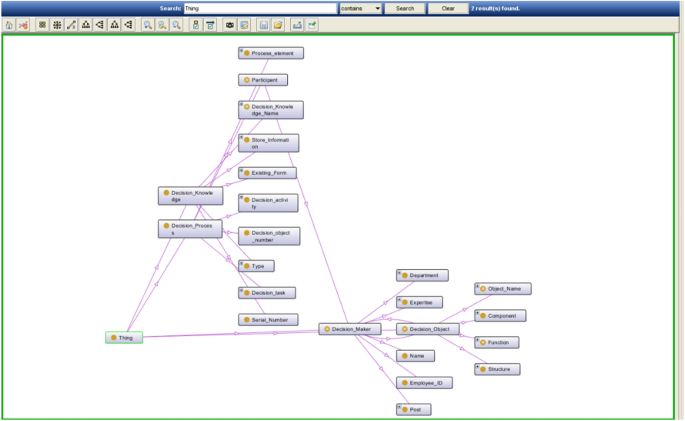Apply the spring layout icon

71,24
